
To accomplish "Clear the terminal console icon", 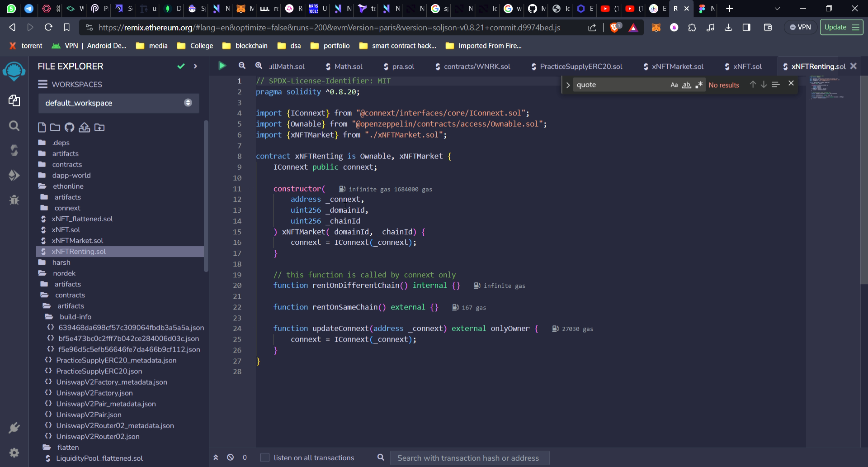I will (231, 457).
